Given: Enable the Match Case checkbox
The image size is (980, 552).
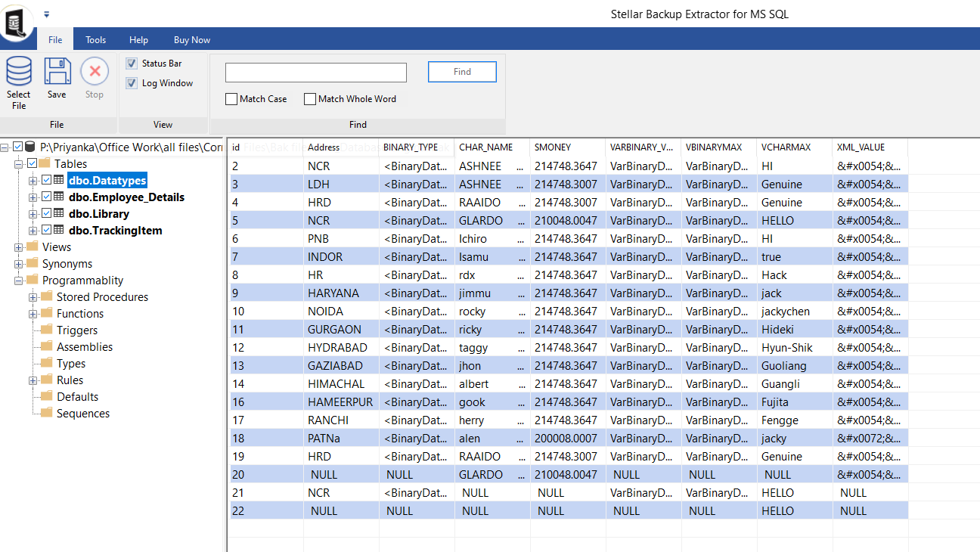Looking at the screenshot, I should 231,99.
